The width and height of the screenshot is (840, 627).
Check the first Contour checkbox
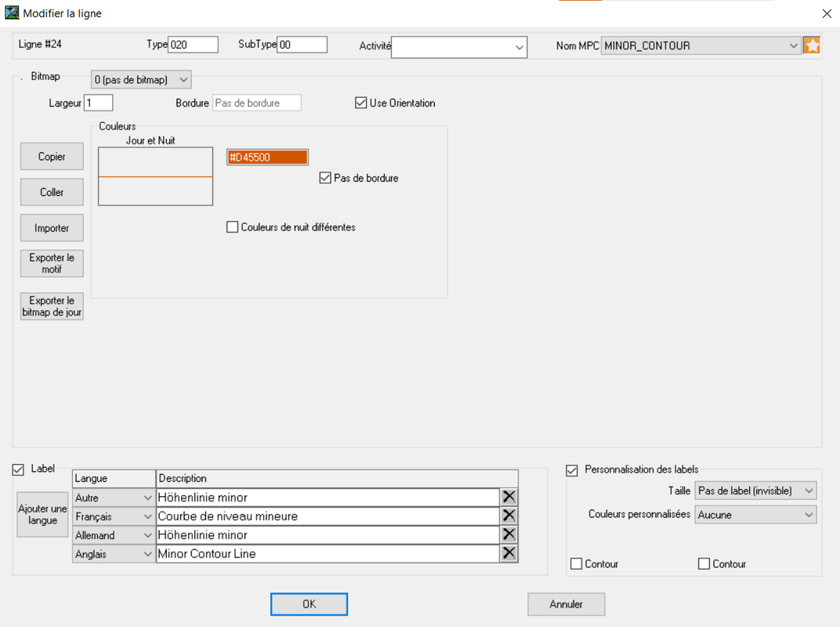(x=577, y=564)
